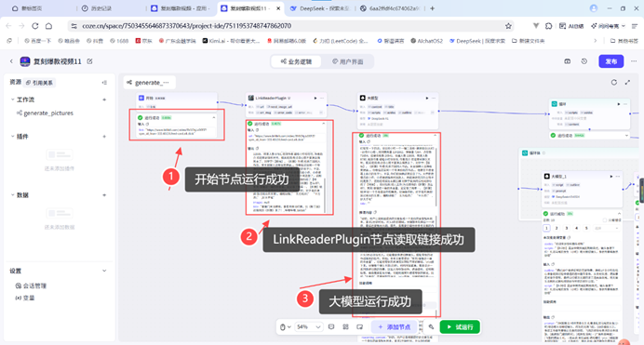Open the more options next to 发布
This screenshot has width=644, height=345.
634,61
